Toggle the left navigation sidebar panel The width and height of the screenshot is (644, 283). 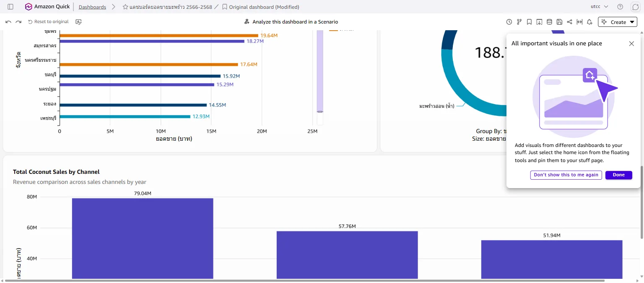[10, 7]
